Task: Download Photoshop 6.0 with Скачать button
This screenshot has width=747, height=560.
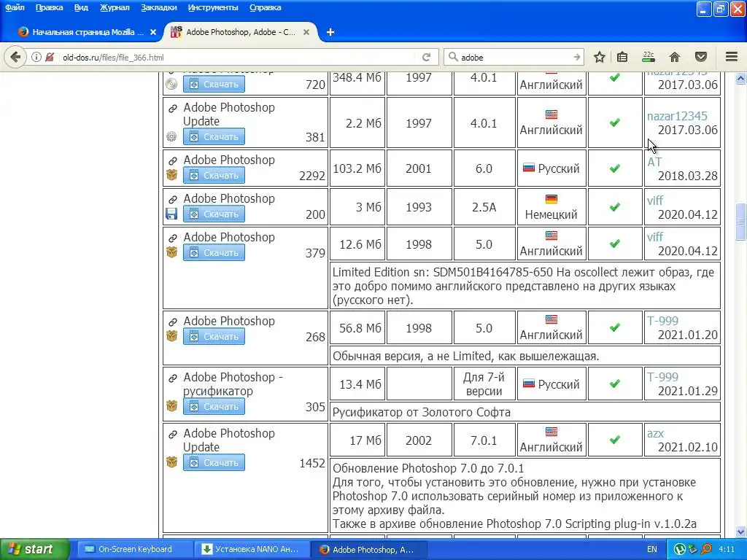Action: (x=214, y=175)
